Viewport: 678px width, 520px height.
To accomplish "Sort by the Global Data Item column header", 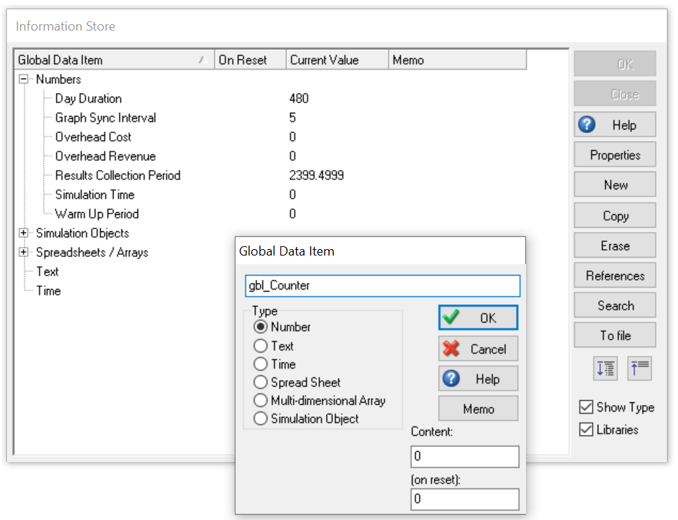I will tap(110, 60).
